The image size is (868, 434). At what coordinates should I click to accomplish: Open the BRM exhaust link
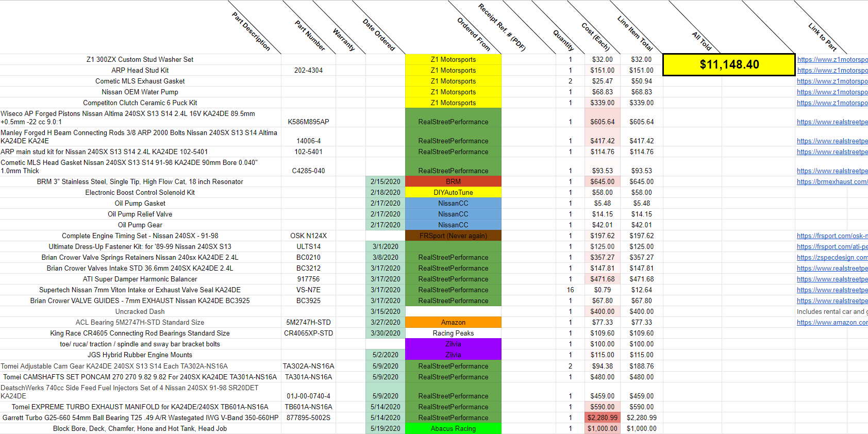832,182
